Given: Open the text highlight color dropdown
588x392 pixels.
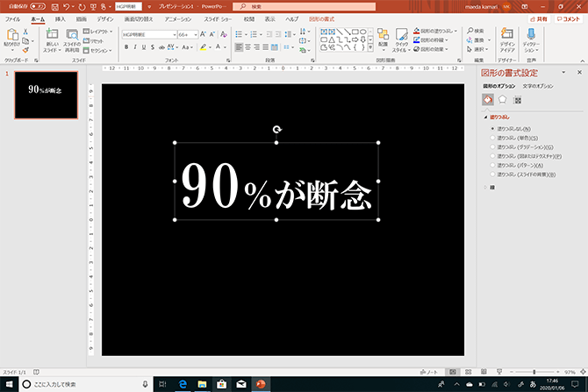Looking at the screenshot, I should click(210, 47).
